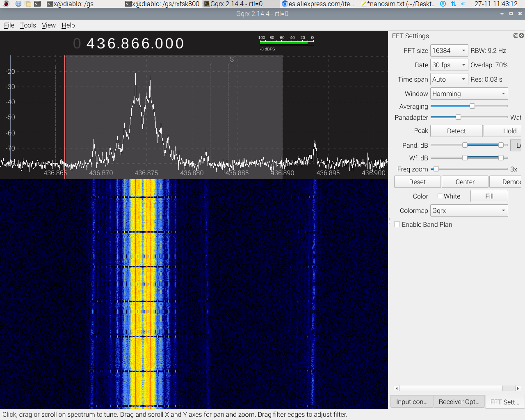Float the FFT Settings dock panel
This screenshot has width=525, height=420.
pos(516,36)
